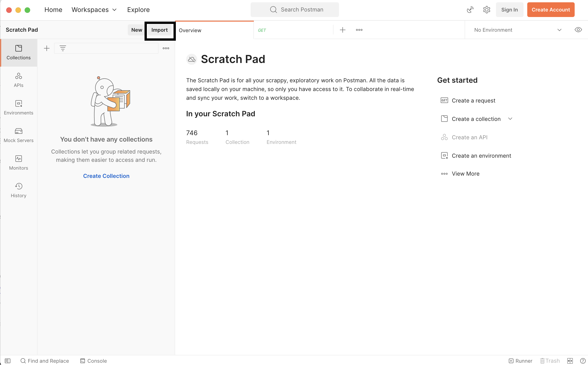This screenshot has height=365, width=588.
Task: Expand the Create a collection chevron
Action: [x=510, y=119]
